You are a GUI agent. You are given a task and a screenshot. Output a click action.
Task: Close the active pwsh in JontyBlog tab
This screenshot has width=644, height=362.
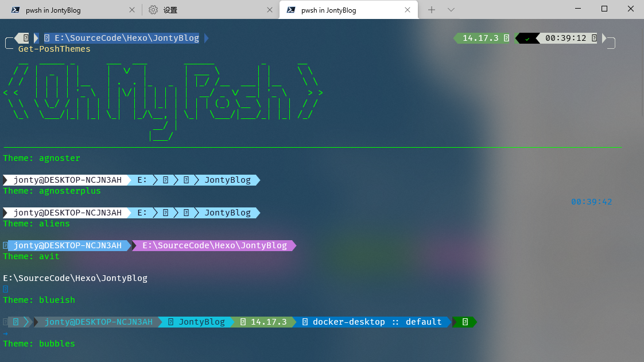coord(408,10)
